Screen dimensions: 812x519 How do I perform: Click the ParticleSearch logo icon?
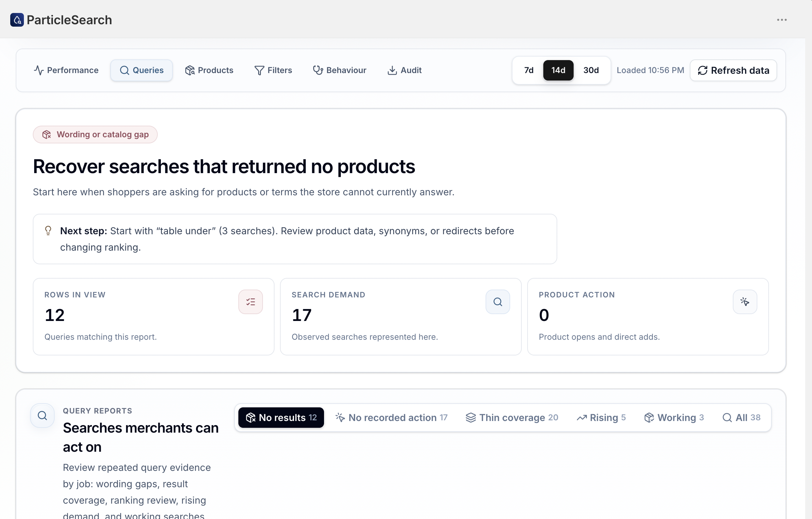[x=17, y=20]
